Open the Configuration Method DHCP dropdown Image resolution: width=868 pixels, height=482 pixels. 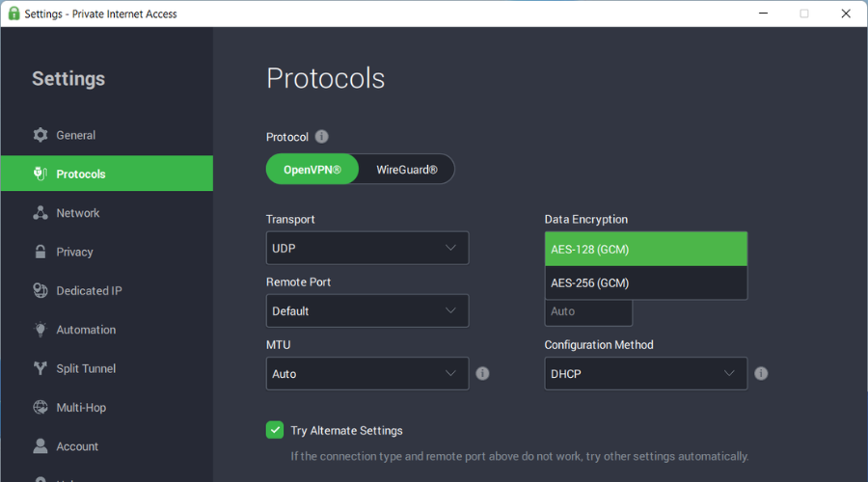645,373
